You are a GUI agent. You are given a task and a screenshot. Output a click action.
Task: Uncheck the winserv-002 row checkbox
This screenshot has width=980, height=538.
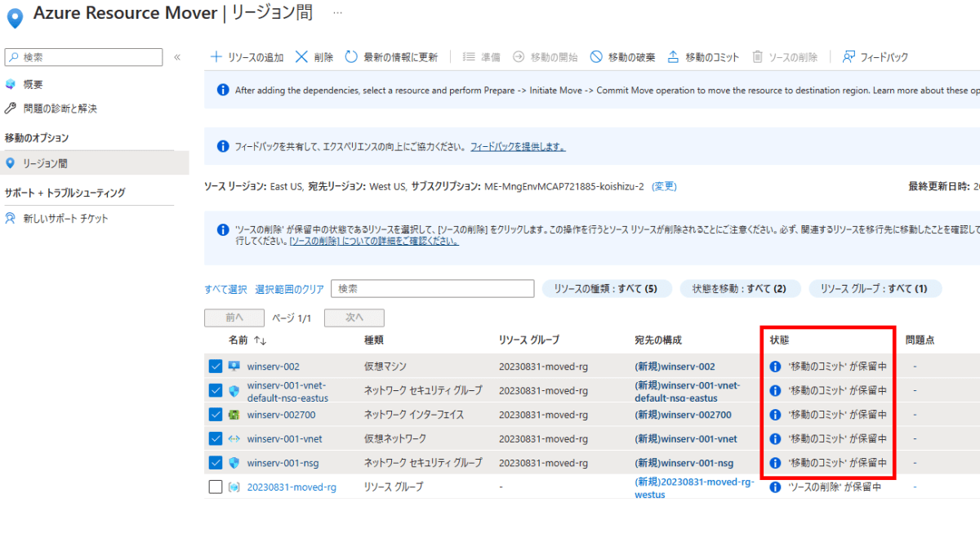[x=216, y=367]
